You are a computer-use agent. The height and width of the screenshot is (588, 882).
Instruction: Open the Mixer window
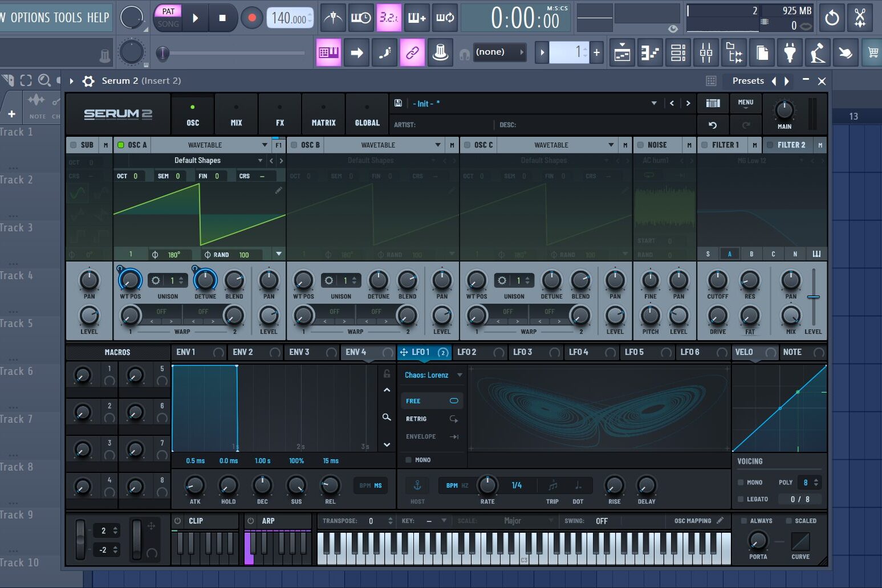pos(706,54)
